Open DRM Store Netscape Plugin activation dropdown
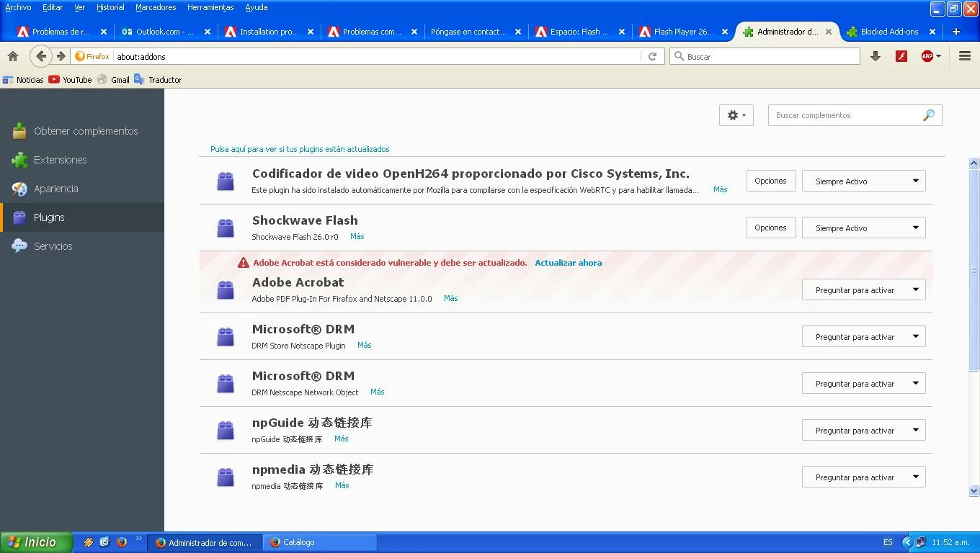Screen dimensions: 980x553 pyautogui.click(x=863, y=336)
